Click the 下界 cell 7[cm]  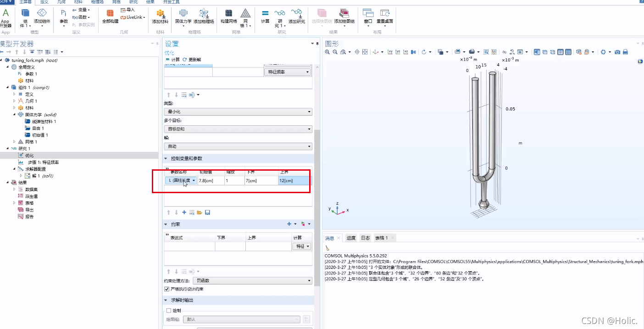[x=261, y=181]
